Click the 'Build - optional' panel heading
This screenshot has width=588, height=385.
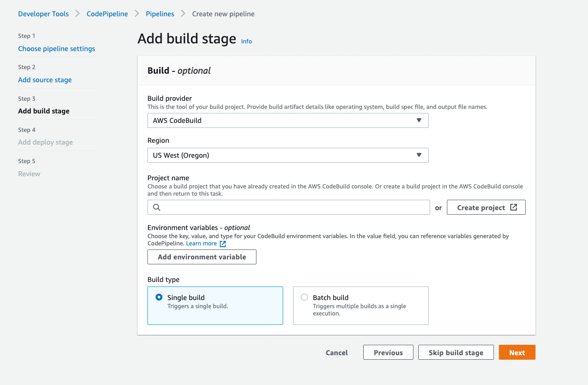click(179, 70)
